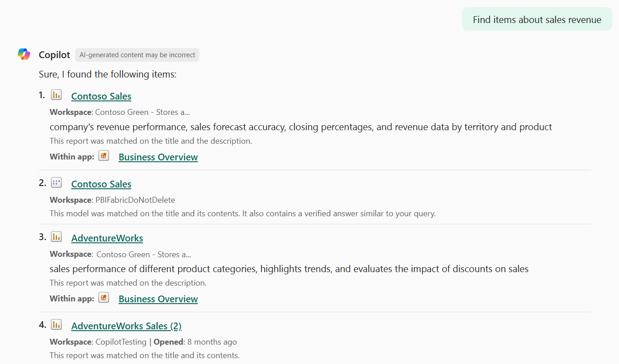This screenshot has height=364, width=619.
Task: Click truncated workspace name under first Contoso Sales
Action: click(x=142, y=112)
